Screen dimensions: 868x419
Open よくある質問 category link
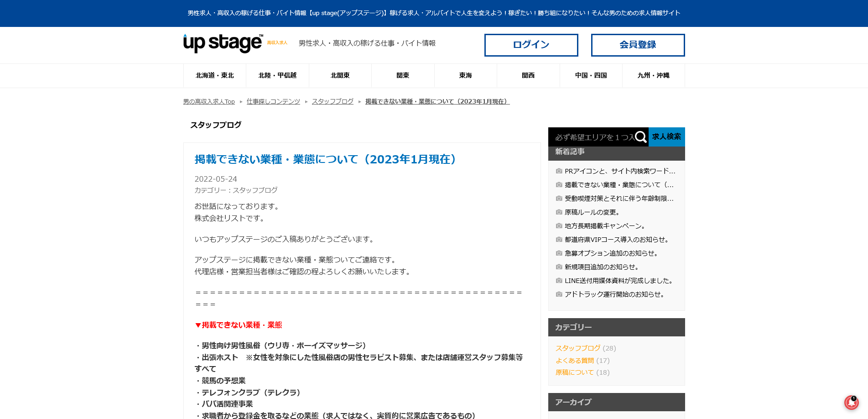point(575,361)
